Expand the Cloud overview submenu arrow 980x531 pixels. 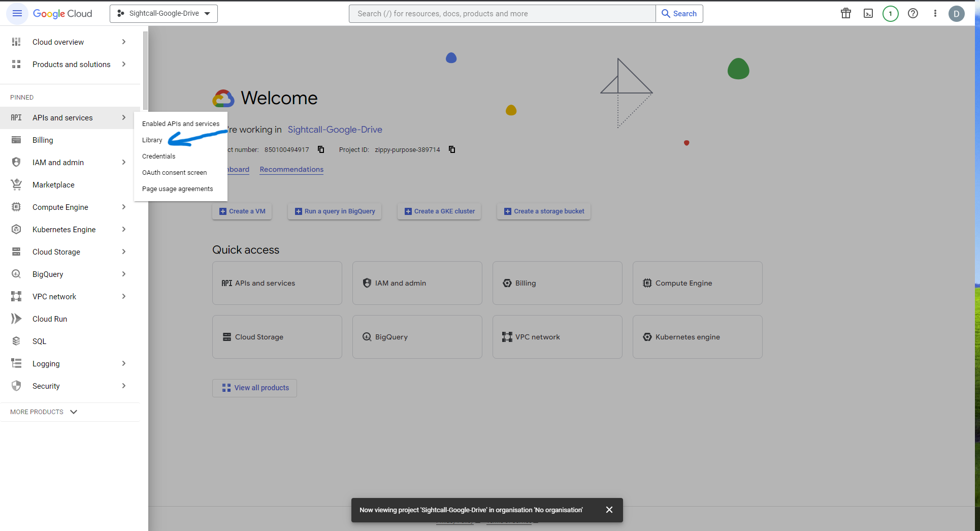coord(123,42)
